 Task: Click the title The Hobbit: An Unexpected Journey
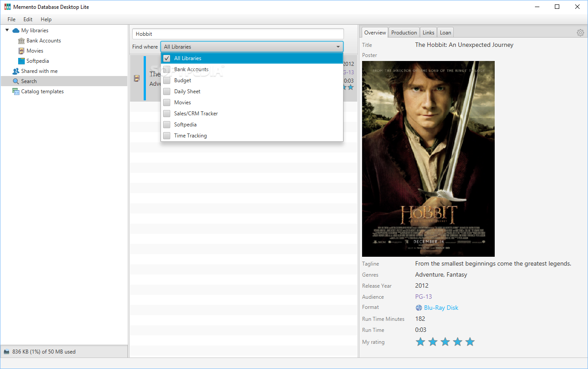point(464,45)
